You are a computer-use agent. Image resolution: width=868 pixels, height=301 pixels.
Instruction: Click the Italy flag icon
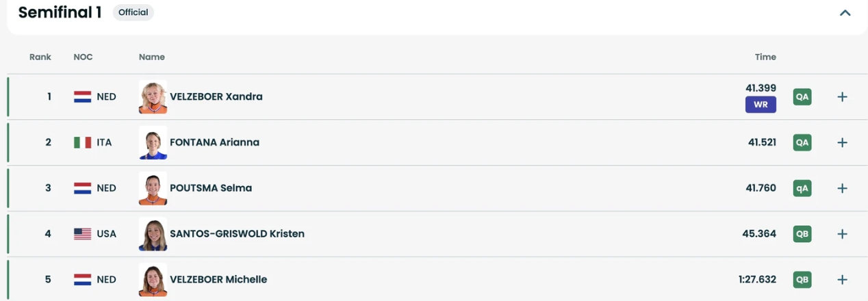[x=82, y=142]
